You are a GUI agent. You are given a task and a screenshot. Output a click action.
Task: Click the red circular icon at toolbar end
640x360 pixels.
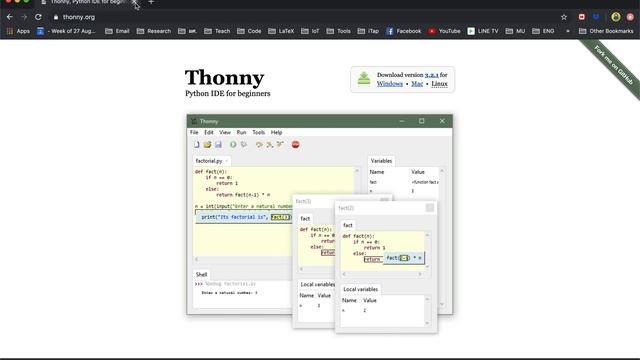point(630,17)
